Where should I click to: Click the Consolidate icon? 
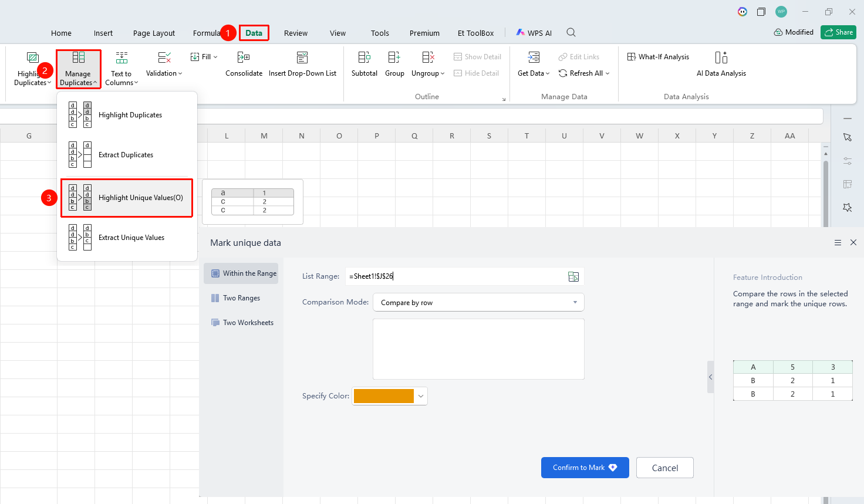click(244, 57)
